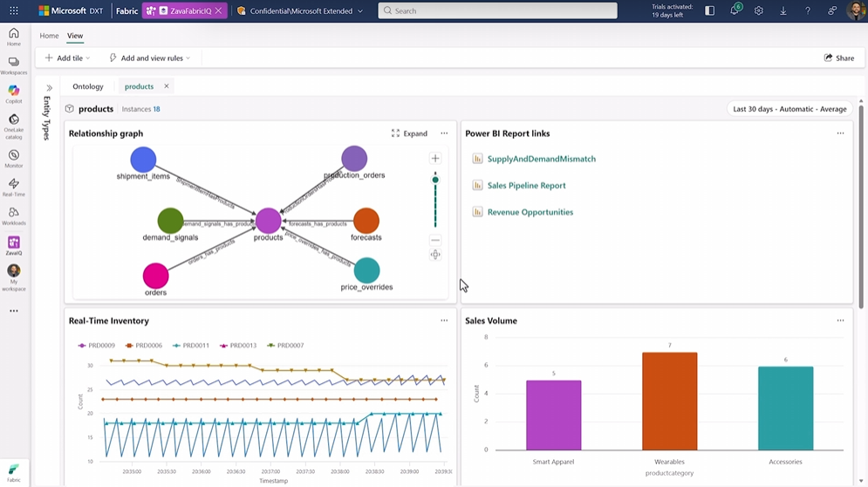Viewport: 868px width, 487px height.
Task: Open Power BI Report links more options
Action: pyautogui.click(x=840, y=133)
